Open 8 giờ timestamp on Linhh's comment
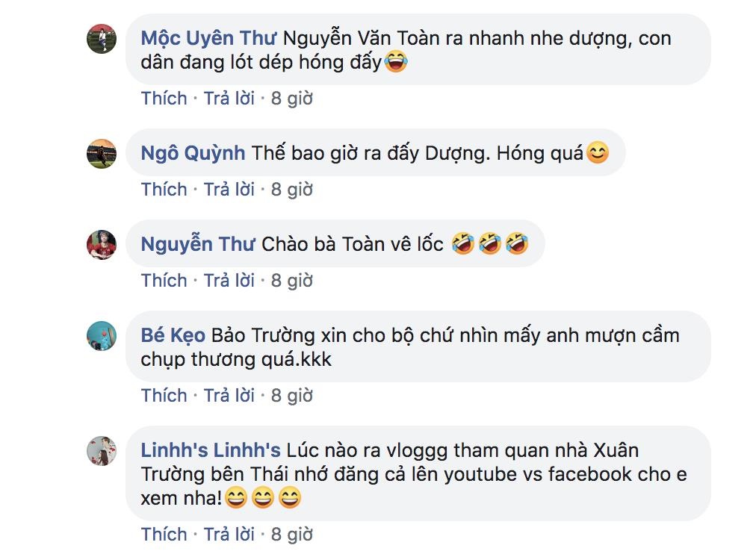Image resolution: width=756 pixels, height=560 pixels. click(x=291, y=535)
